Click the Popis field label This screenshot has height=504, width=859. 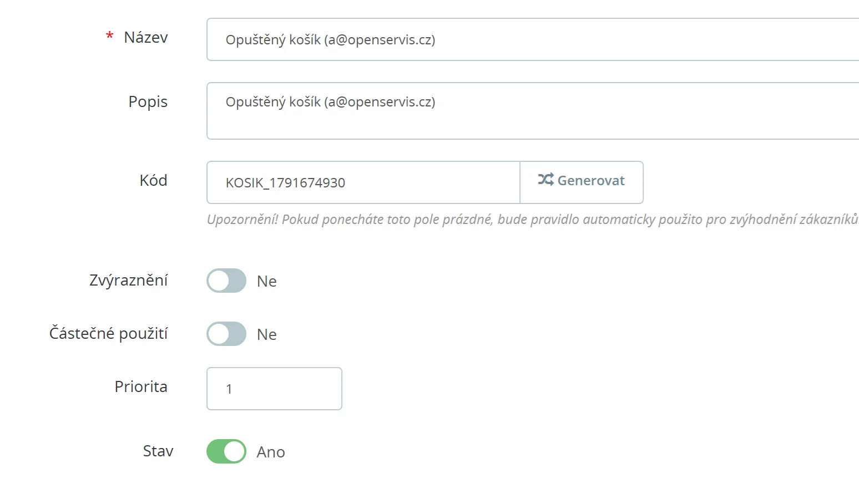(x=148, y=101)
